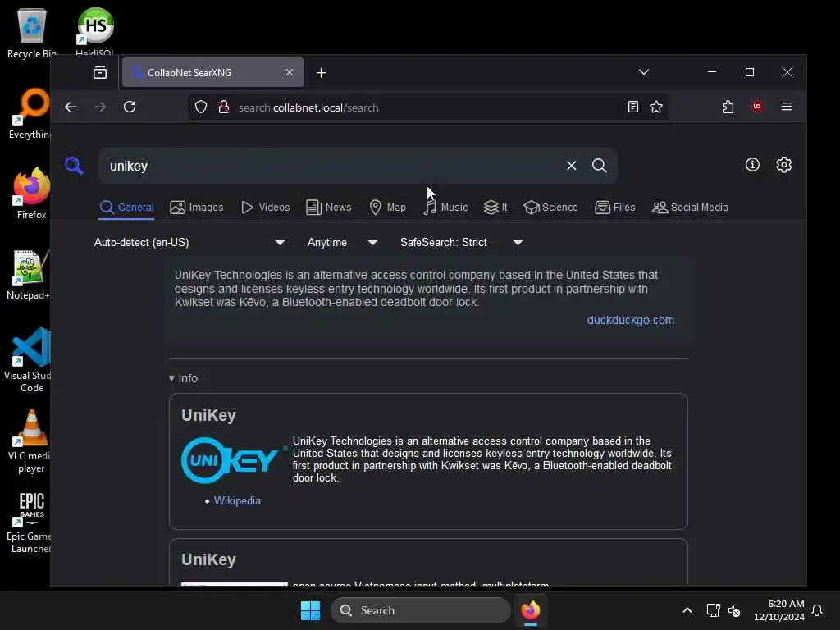The image size is (840, 630).
Task: Open Windows Start menu
Action: point(310,610)
